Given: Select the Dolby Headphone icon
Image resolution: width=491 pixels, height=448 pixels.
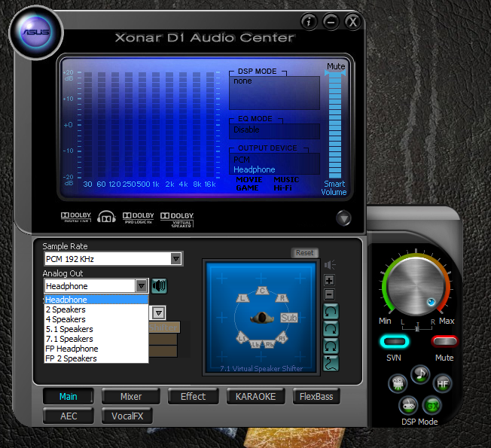Looking at the screenshot, I should pyautogui.click(x=105, y=218).
